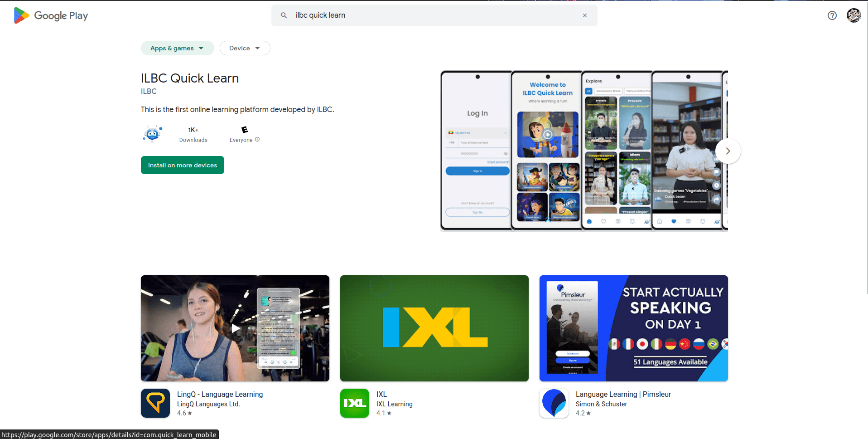
Task: Open the Help center icon
Action: [x=832, y=15]
